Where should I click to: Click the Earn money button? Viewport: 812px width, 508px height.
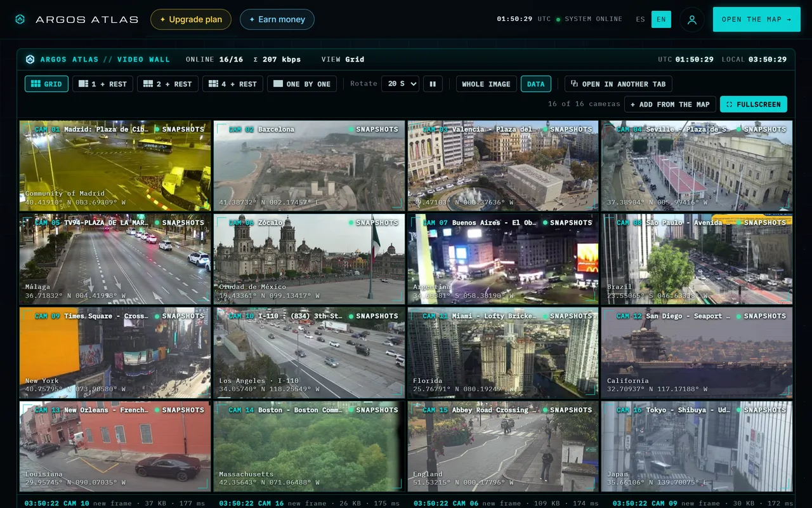click(x=277, y=20)
